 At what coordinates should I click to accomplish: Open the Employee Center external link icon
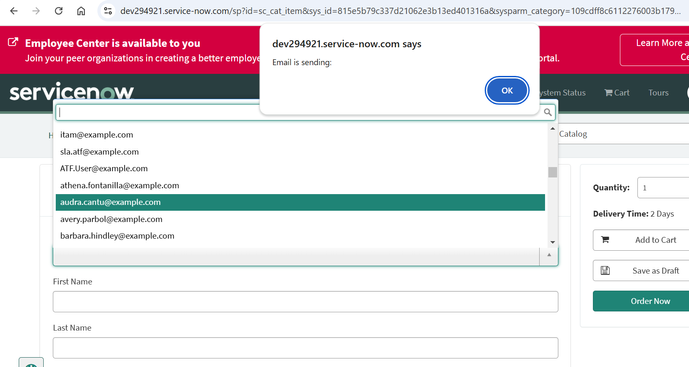[13, 42]
